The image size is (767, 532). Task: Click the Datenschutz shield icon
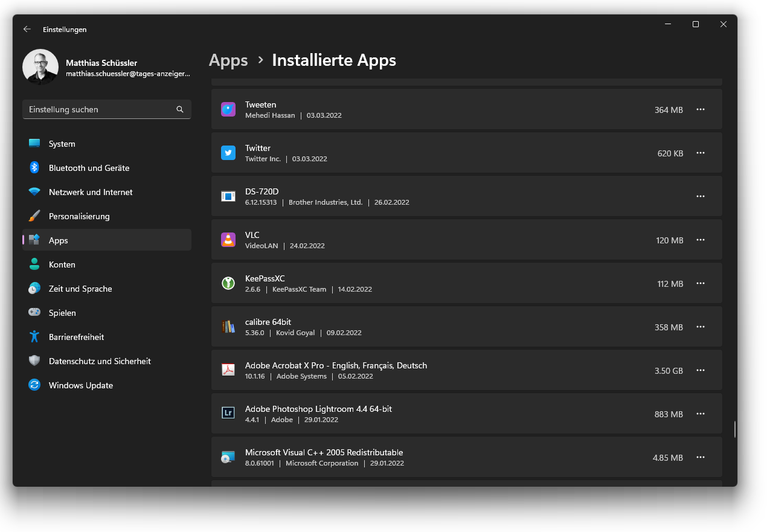[34, 361]
